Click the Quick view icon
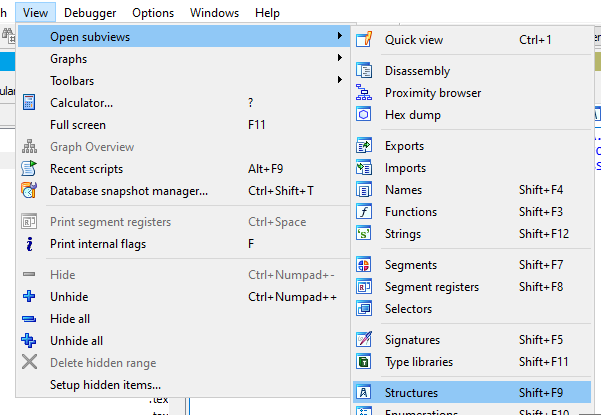Viewport: 601px width, 415px height. (364, 40)
